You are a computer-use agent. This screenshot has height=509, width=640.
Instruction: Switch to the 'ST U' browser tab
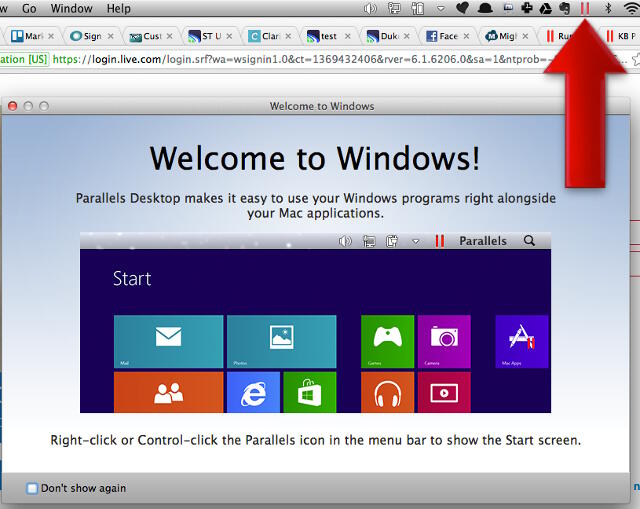[x=211, y=36]
